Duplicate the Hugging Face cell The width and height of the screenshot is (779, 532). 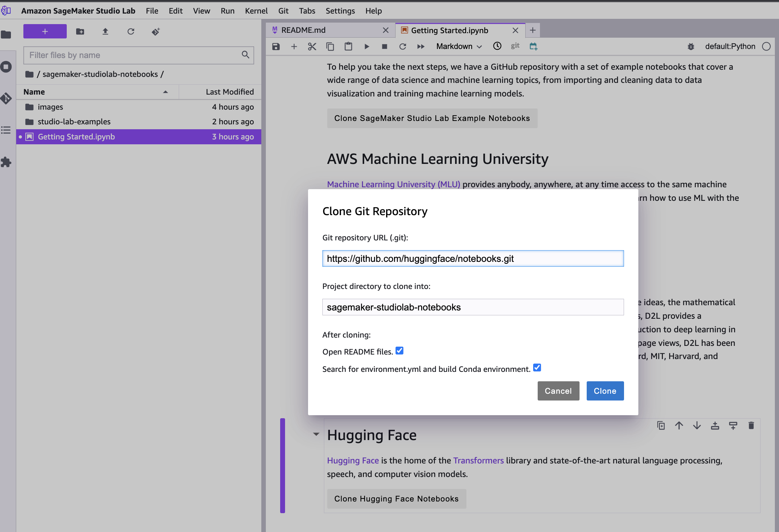661,425
